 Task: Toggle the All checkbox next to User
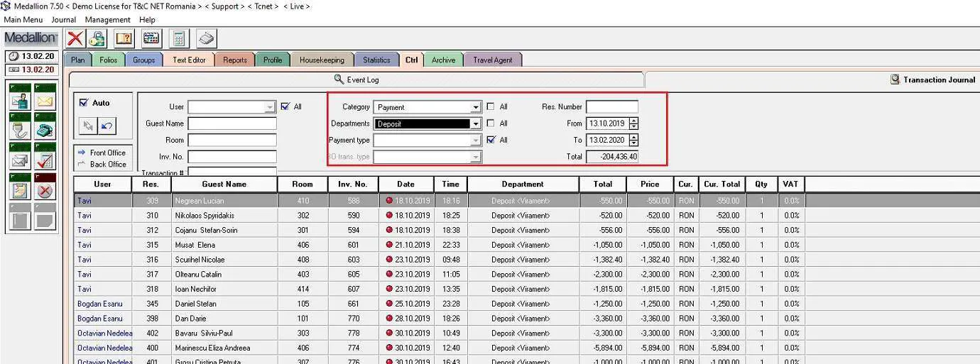(285, 106)
